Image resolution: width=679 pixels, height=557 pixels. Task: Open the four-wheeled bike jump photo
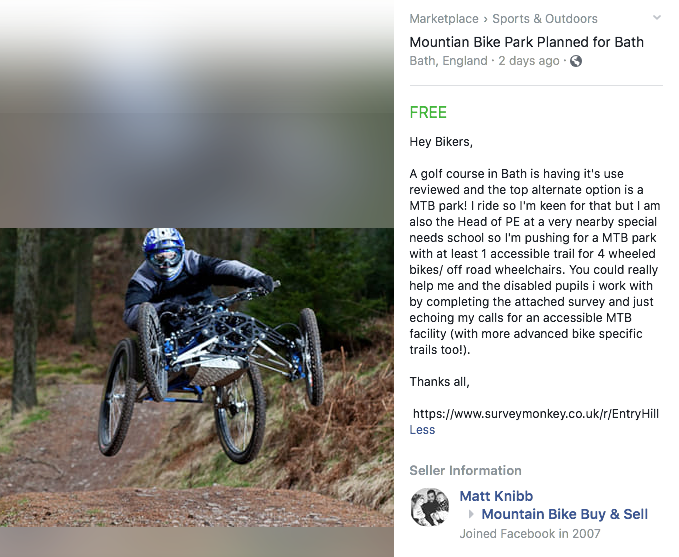[x=197, y=377]
